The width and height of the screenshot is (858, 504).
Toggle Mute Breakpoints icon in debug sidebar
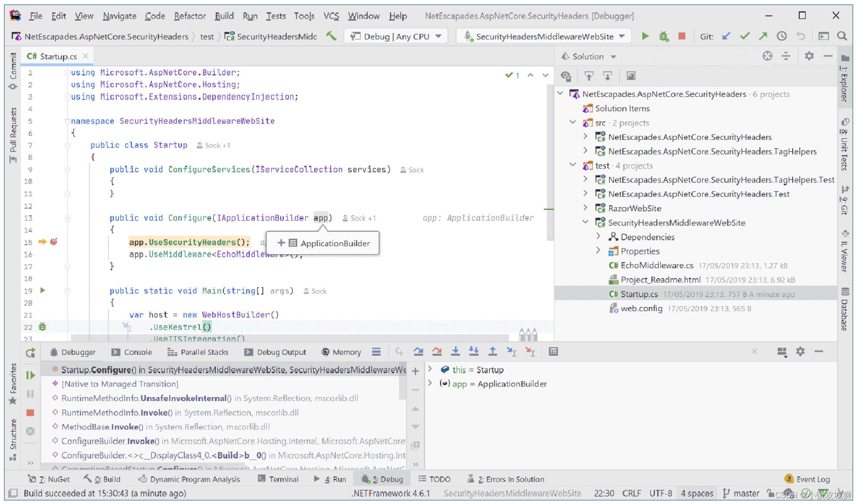pos(30,431)
